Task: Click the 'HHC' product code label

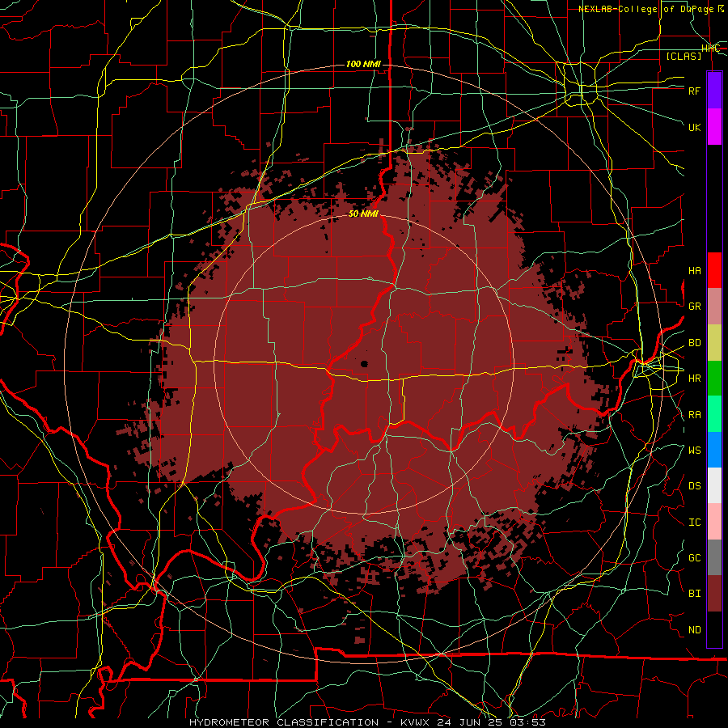Action: tap(710, 49)
